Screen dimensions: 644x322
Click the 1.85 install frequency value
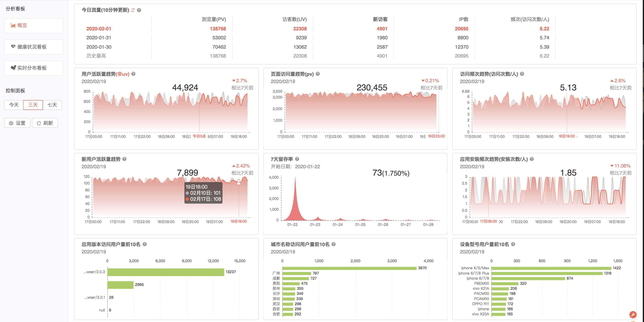(568, 173)
